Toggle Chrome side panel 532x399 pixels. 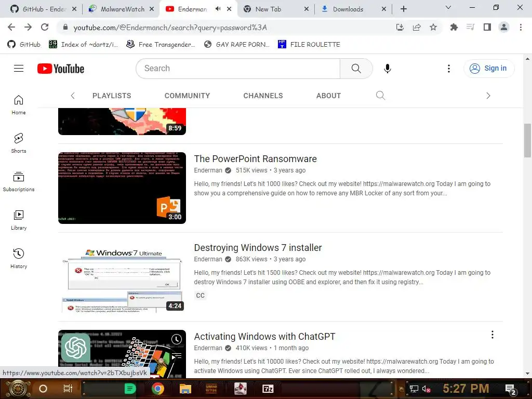(487, 27)
